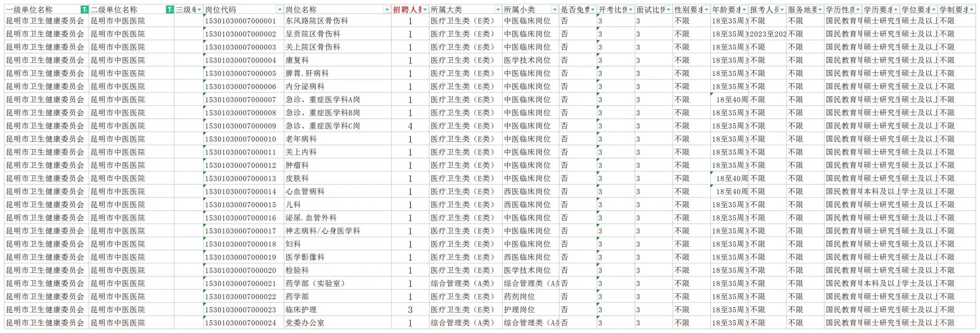980x333 pixels.
Task: Click the 内分泌病科 position cell
Action: tap(337, 87)
